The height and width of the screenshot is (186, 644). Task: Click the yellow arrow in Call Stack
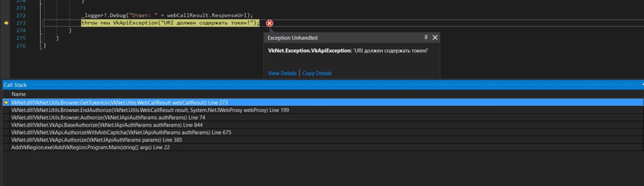point(6,102)
